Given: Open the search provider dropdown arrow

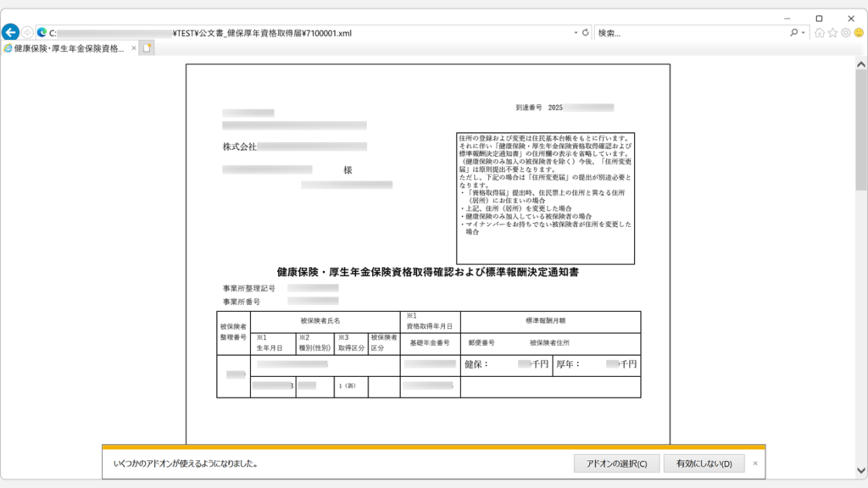Looking at the screenshot, I should (804, 32).
